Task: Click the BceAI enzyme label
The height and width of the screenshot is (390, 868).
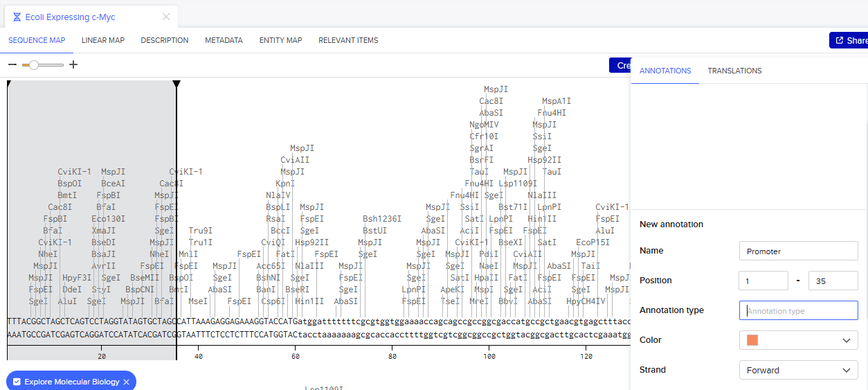Action: (x=114, y=184)
